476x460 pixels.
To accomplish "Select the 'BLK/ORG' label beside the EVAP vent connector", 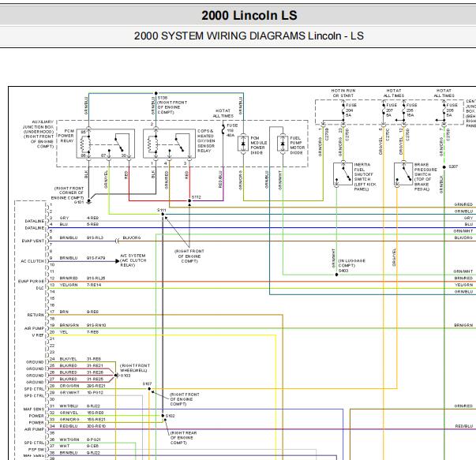I will click(x=132, y=237).
